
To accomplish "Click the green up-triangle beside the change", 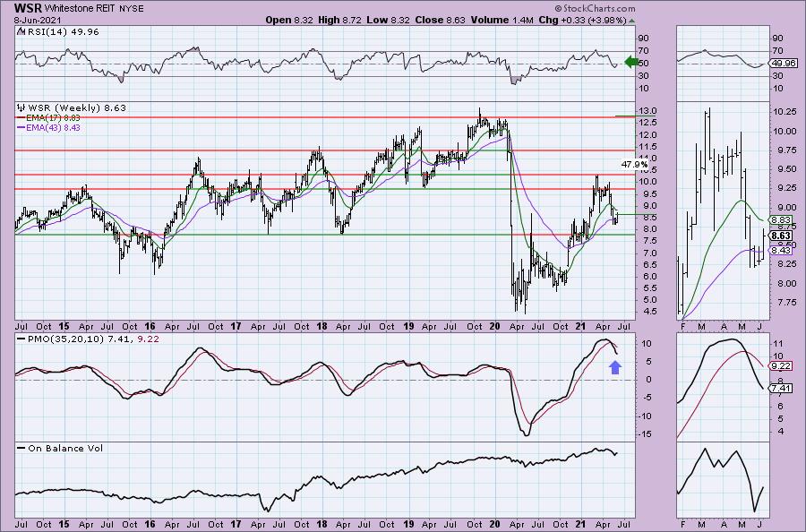I will tap(631, 21).
